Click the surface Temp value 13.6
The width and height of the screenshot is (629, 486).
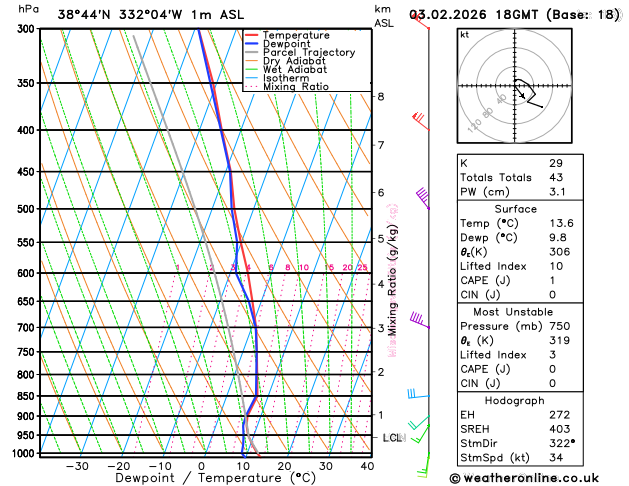[x=561, y=223]
